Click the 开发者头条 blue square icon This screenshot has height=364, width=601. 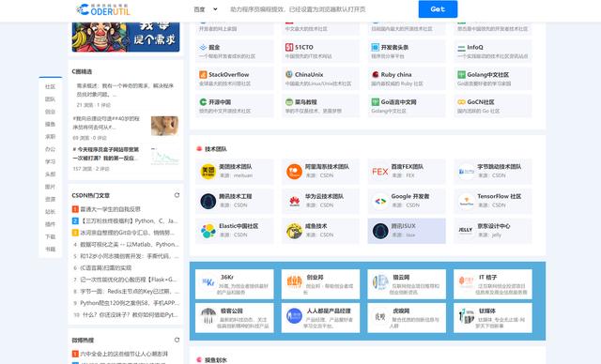click(376, 47)
